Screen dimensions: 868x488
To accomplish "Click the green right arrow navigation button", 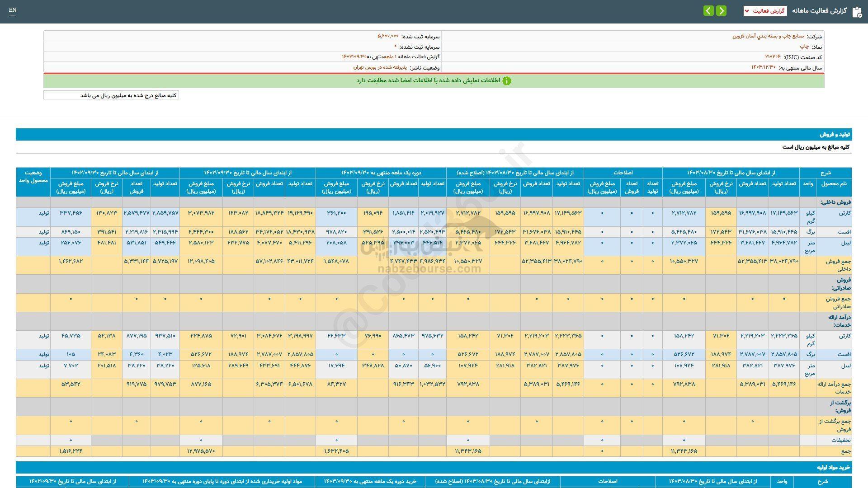I will 722,10.
